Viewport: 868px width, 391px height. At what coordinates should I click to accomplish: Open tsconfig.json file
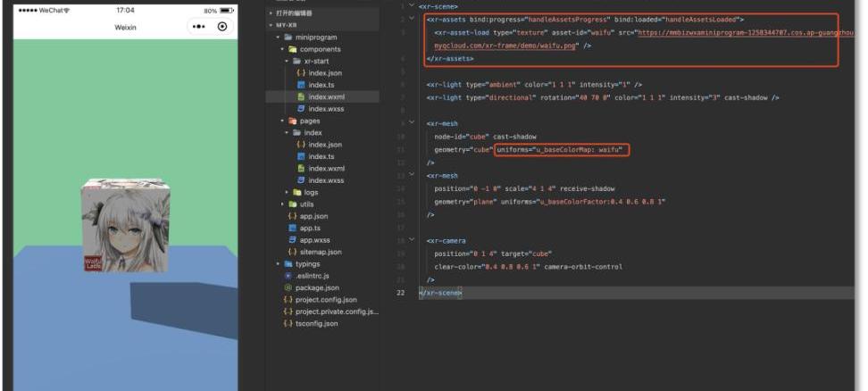click(x=317, y=323)
